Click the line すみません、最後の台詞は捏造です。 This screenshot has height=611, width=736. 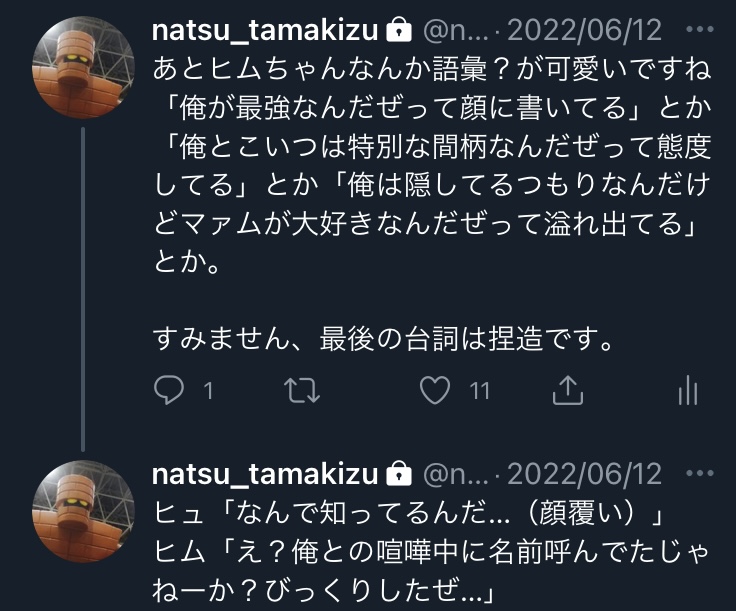point(382,339)
